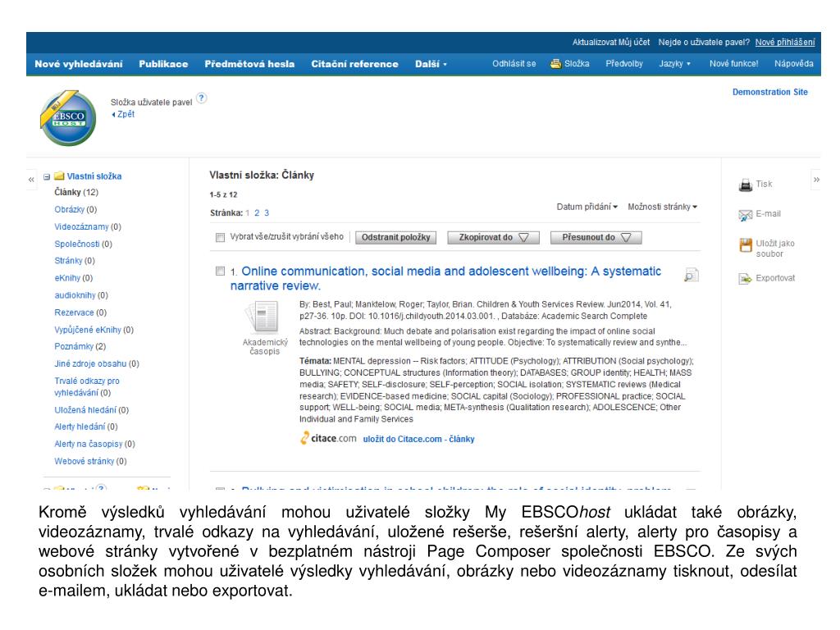
Task: Collapse the Vlastní složka tree node
Action: click(x=47, y=176)
